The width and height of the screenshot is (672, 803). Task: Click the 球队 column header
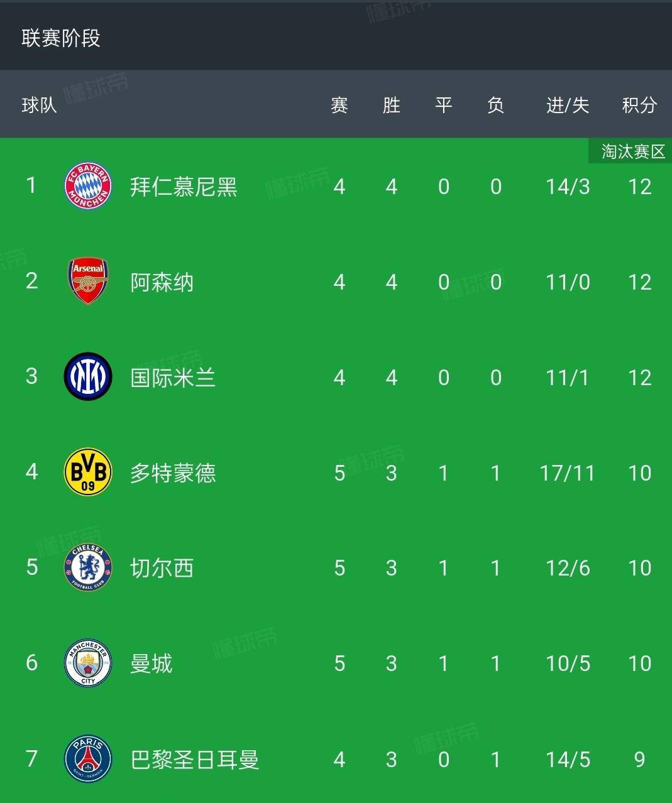coord(39,105)
